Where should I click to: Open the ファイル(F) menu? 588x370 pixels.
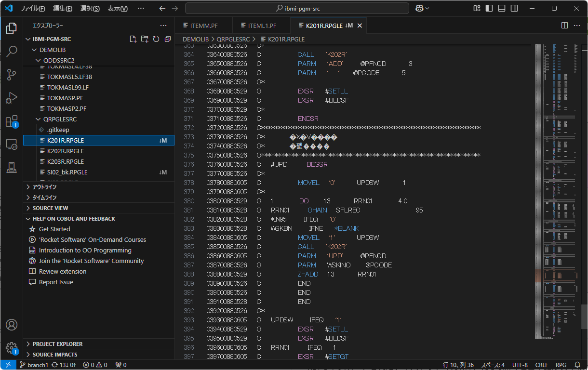click(x=33, y=8)
